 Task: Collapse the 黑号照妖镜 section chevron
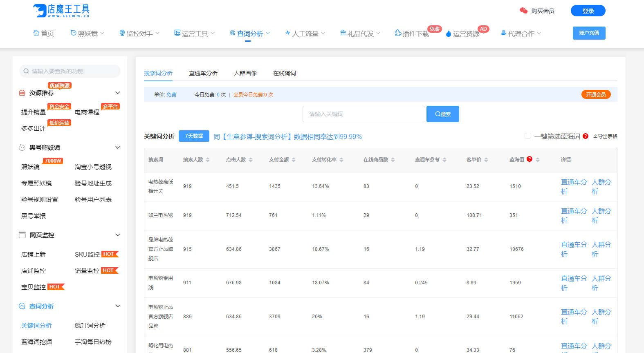118,147
